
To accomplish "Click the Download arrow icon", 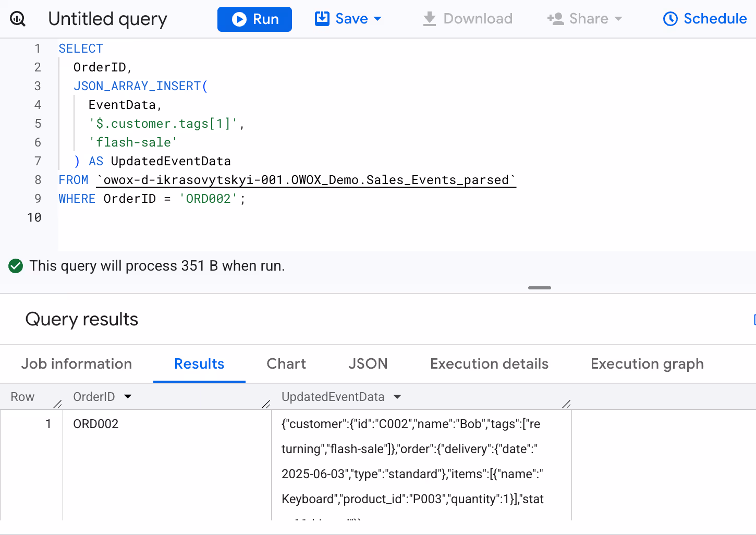I will [430, 19].
